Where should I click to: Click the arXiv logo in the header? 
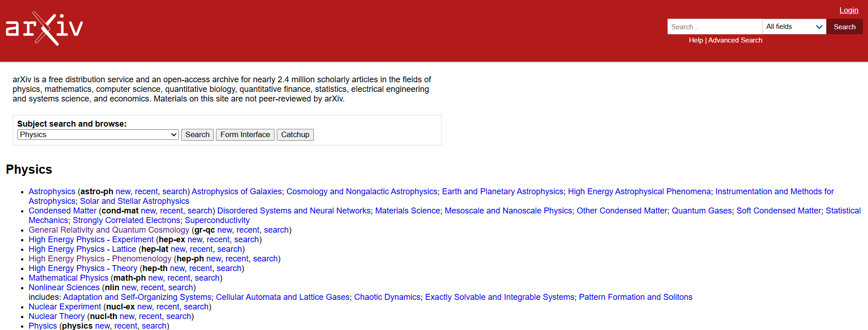43,27
